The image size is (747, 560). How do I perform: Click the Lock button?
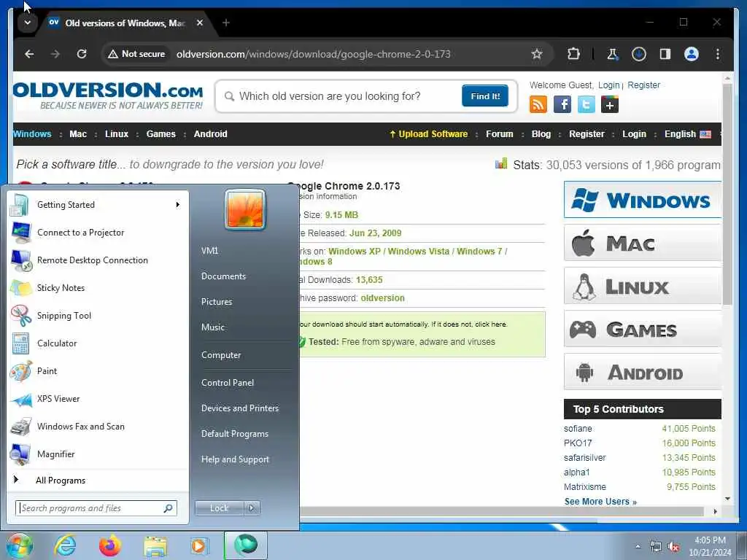219,508
